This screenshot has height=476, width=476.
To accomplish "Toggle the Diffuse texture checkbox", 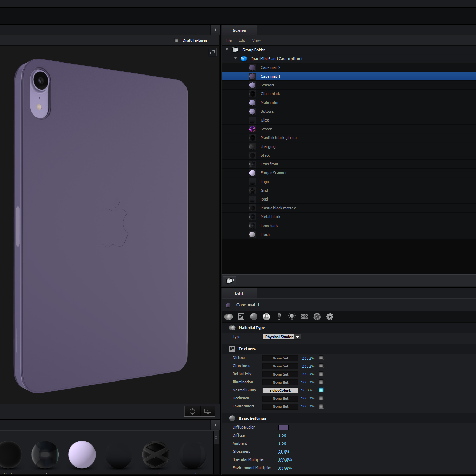I will tap(321, 358).
